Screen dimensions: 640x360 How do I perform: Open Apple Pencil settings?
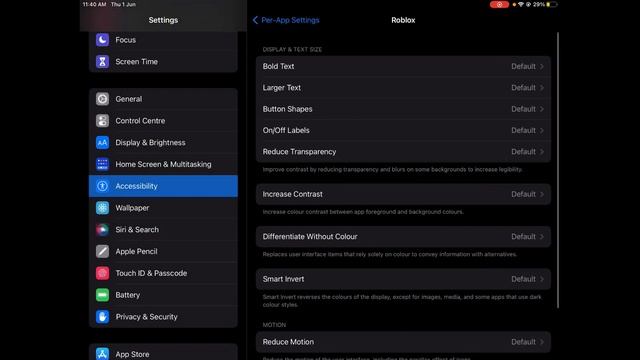163,251
